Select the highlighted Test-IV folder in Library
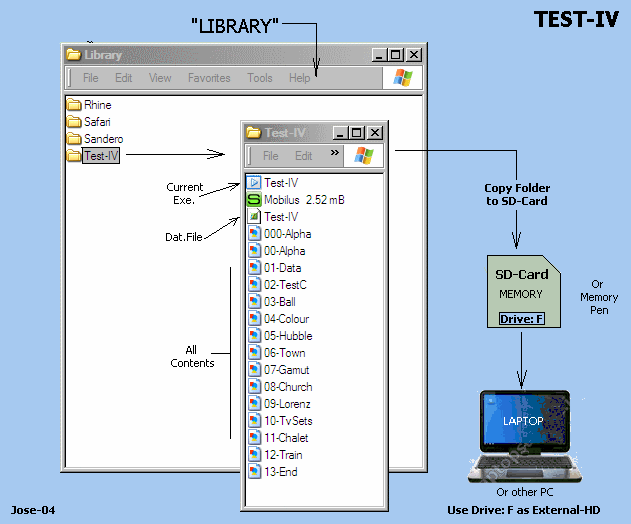The image size is (631, 524). (x=101, y=156)
